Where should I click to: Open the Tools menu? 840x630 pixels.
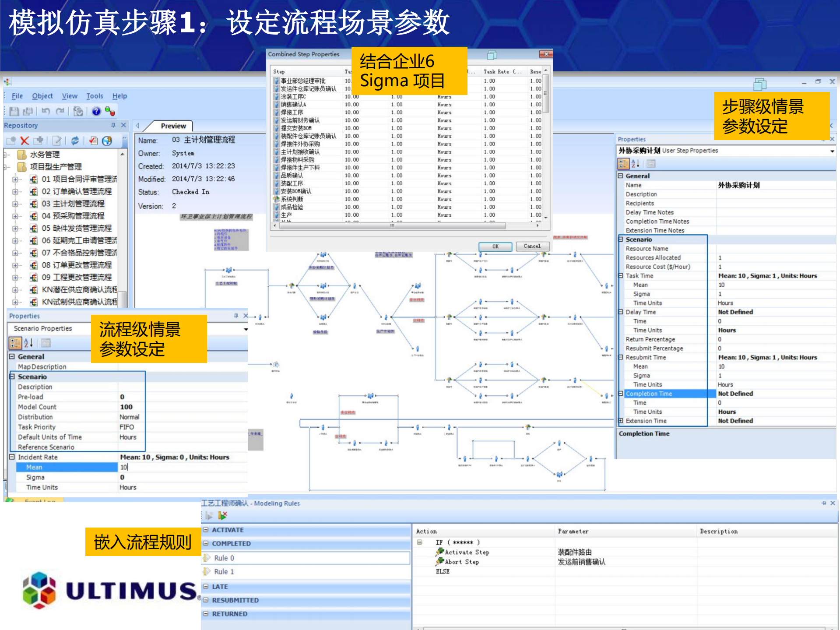tap(95, 96)
